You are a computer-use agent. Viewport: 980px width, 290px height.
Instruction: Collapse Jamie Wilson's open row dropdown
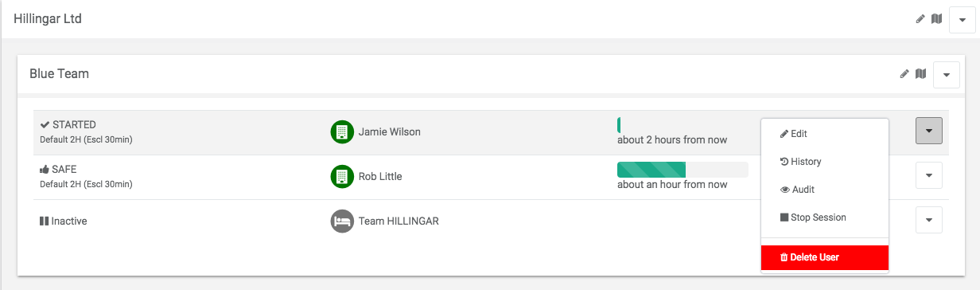pos(929,131)
